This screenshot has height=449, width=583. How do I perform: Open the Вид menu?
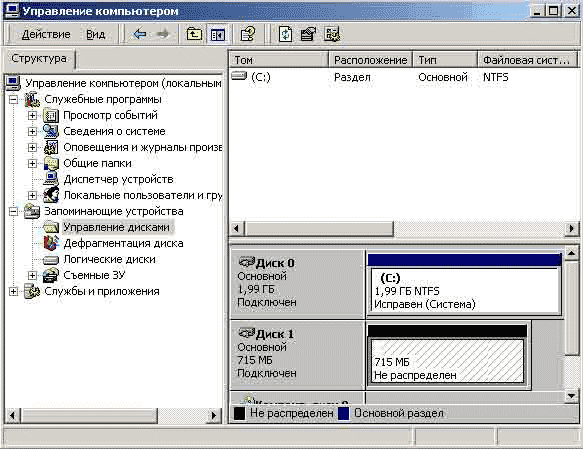point(96,35)
